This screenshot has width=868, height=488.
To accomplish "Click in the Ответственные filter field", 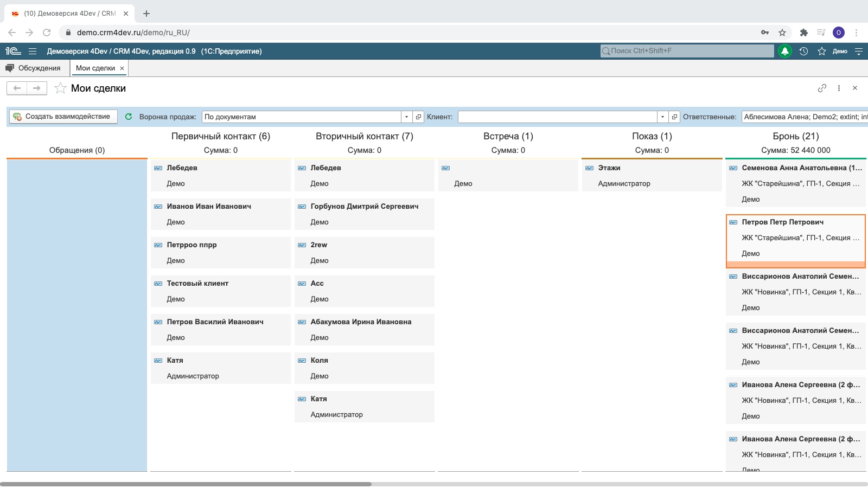I will point(803,116).
